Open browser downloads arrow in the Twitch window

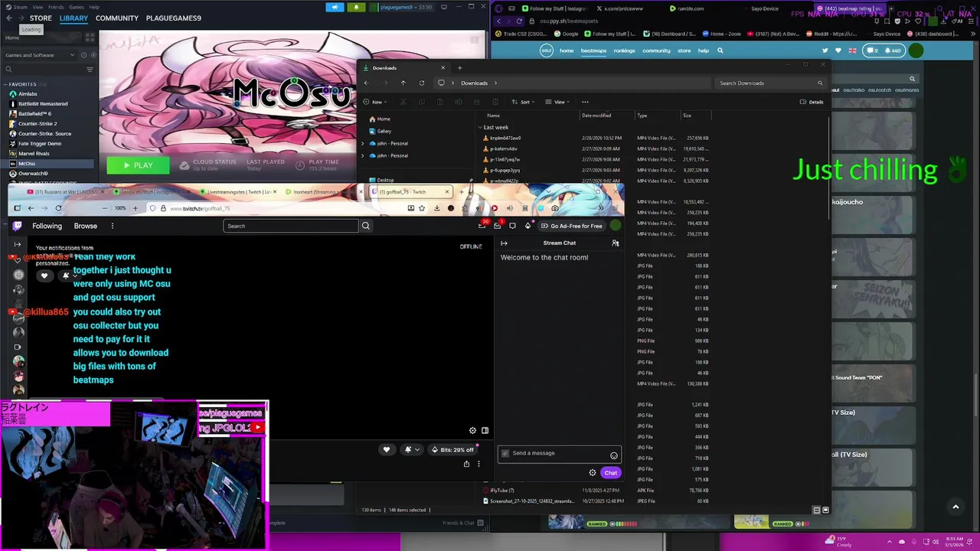(x=436, y=208)
